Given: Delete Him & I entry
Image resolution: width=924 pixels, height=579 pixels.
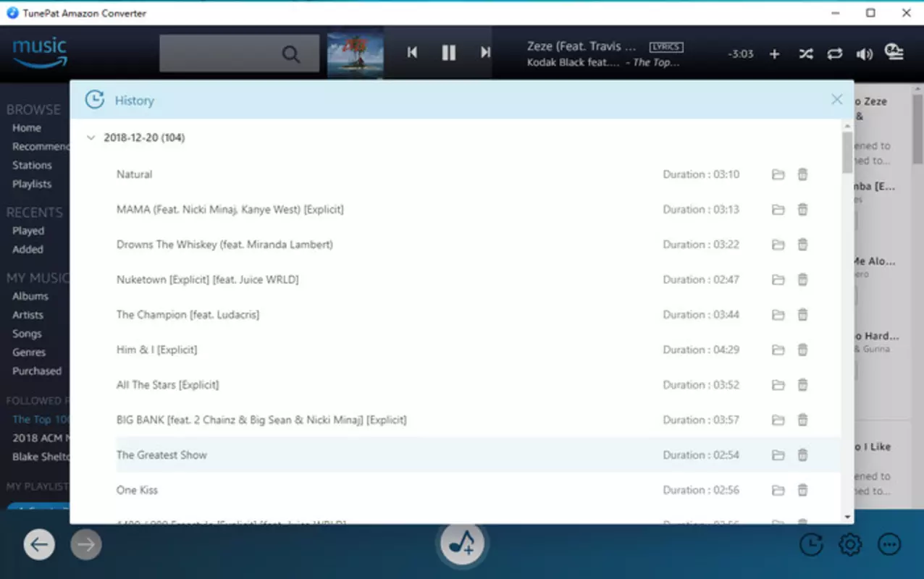Looking at the screenshot, I should [802, 350].
